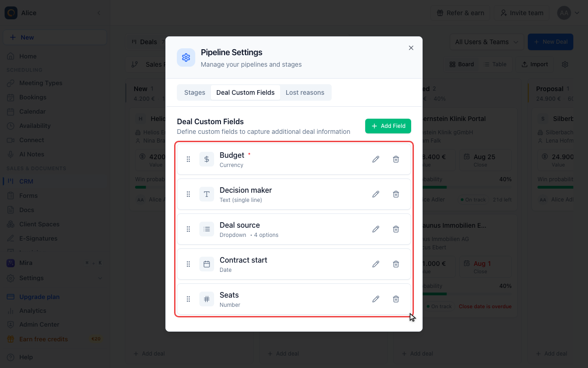The width and height of the screenshot is (588, 368).
Task: Click the Seats drag handle
Action: tap(188, 299)
